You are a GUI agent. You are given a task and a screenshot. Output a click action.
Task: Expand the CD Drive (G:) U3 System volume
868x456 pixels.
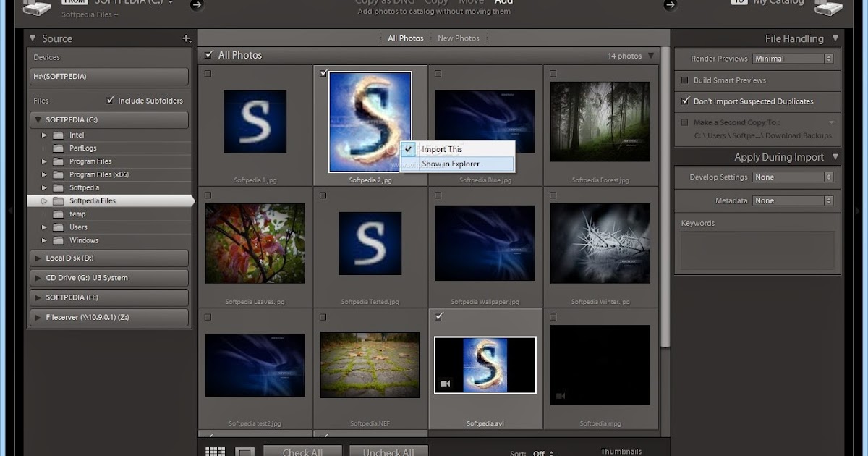(38, 277)
